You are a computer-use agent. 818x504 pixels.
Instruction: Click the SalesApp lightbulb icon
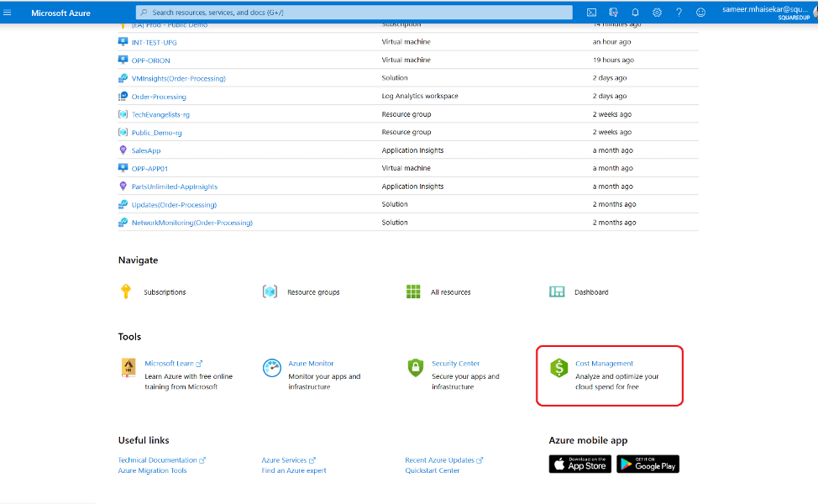[x=123, y=150]
